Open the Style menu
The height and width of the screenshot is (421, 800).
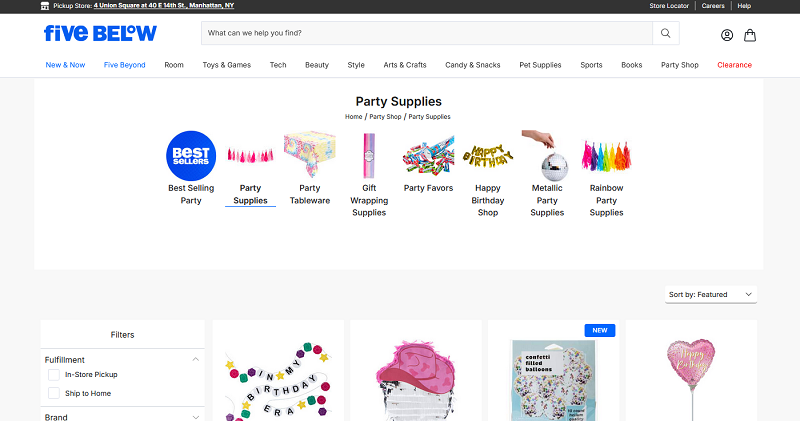tap(356, 65)
